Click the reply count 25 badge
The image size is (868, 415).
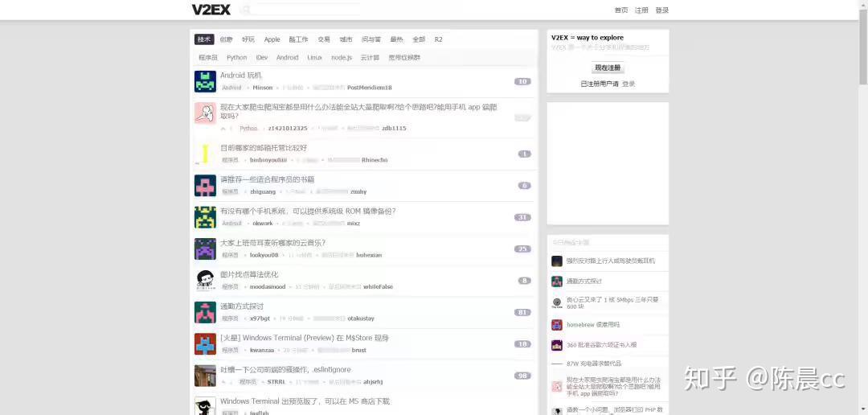tap(522, 249)
